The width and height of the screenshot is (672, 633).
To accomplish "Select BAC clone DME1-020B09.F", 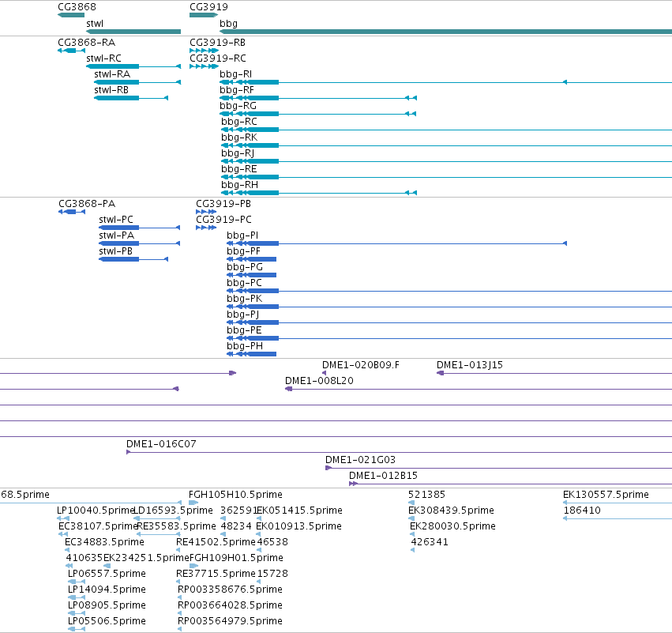I will click(x=361, y=365).
